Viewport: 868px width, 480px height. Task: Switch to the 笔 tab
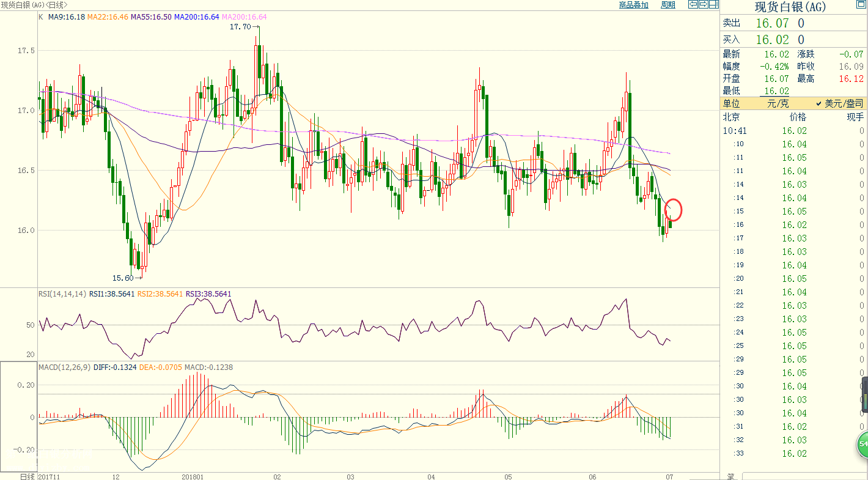(x=730, y=476)
